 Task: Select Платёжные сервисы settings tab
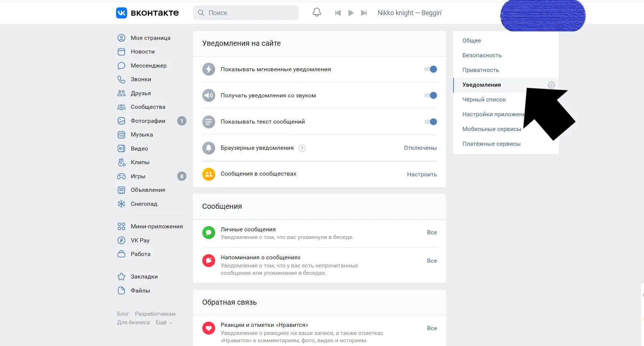coord(506,144)
